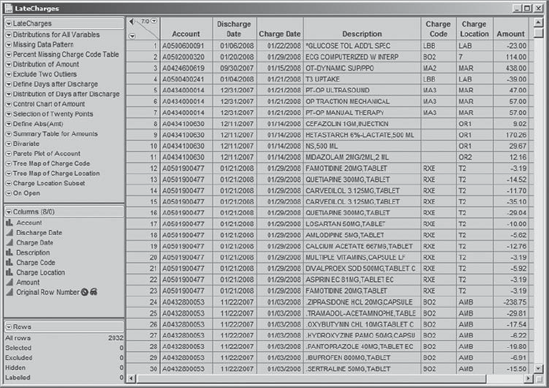The width and height of the screenshot is (549, 388).
Task: Open Exclude Two Outliers script menu
Action: coord(9,74)
